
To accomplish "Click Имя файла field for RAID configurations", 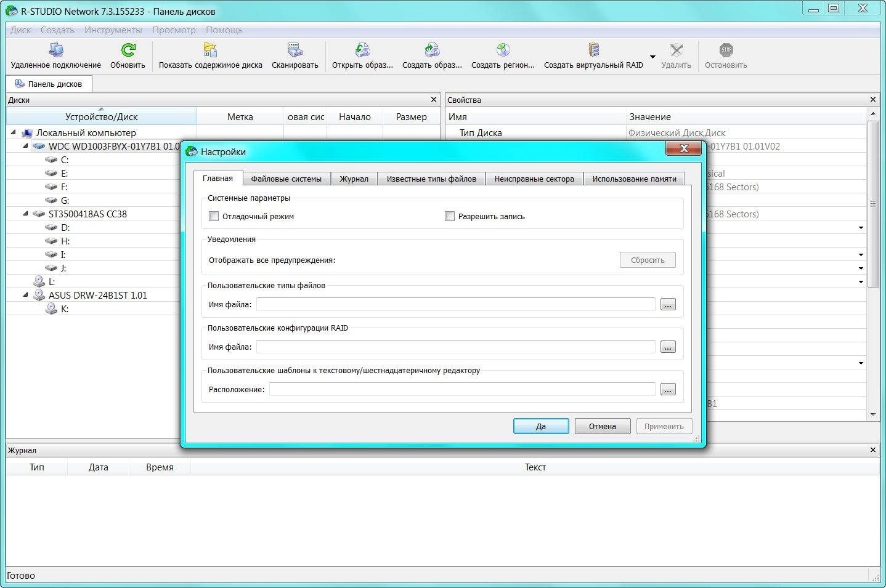I will [x=456, y=347].
